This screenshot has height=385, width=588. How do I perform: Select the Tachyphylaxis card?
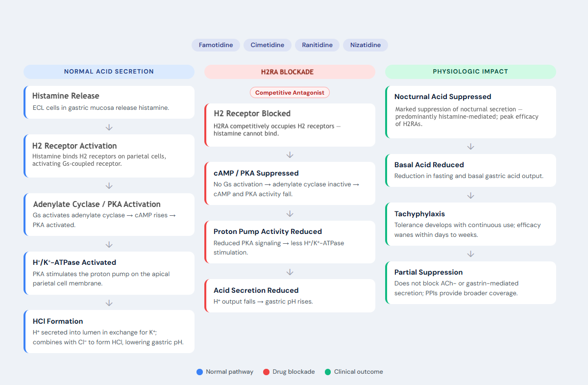470,224
